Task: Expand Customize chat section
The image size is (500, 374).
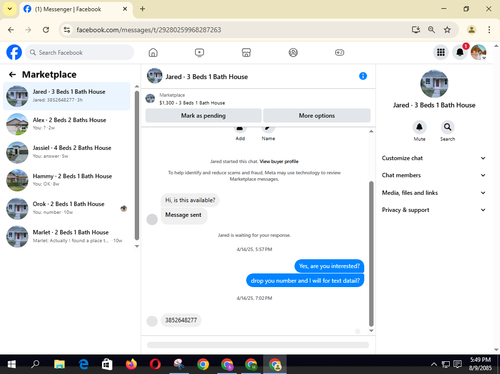Action: [x=434, y=158]
